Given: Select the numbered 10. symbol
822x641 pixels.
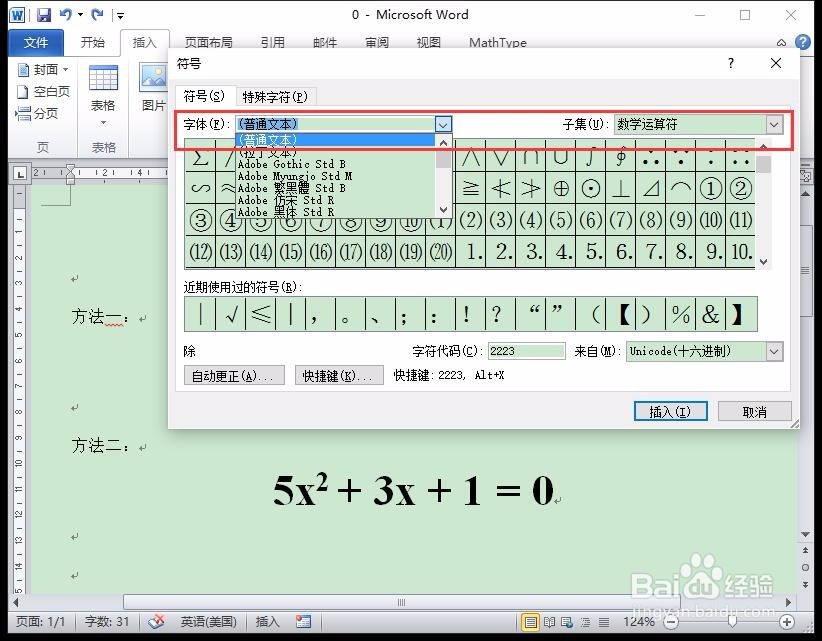Looking at the screenshot, I should point(741,252).
